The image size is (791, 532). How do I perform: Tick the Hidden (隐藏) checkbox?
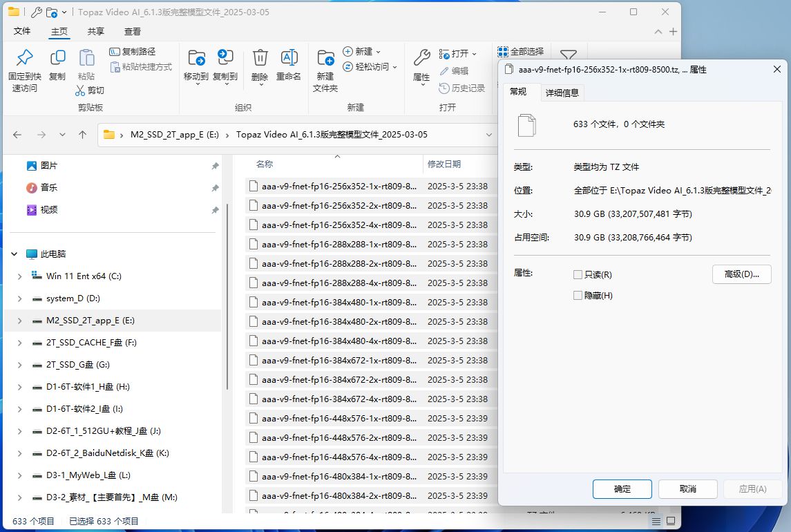(x=578, y=295)
